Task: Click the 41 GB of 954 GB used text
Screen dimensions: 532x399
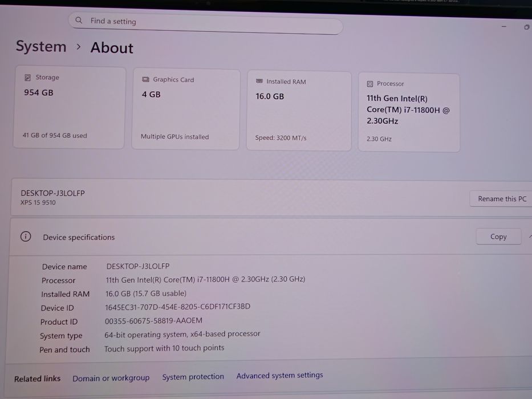Action: pyautogui.click(x=55, y=135)
